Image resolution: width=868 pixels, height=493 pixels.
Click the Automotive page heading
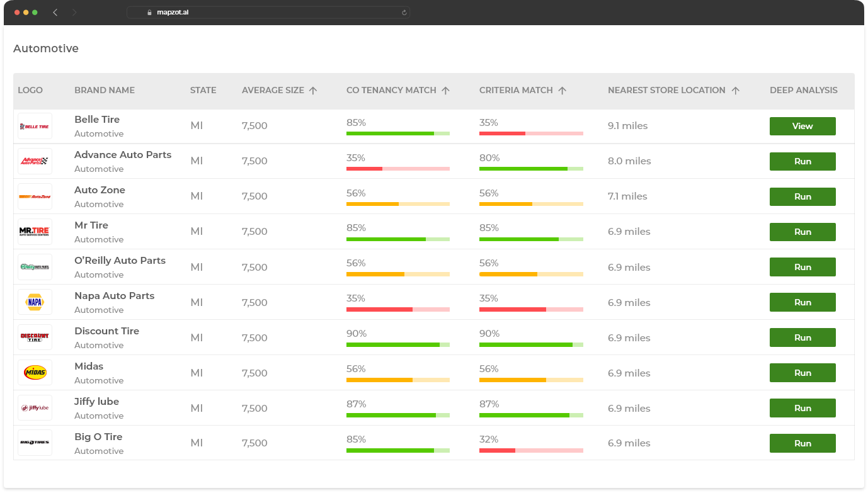46,48
